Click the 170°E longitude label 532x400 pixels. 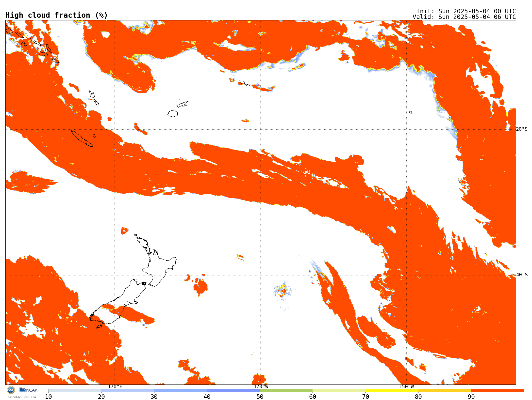pyautogui.click(x=115, y=387)
